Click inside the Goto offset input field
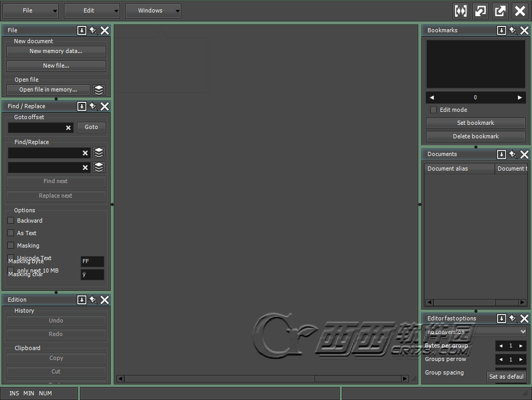 tap(36, 128)
